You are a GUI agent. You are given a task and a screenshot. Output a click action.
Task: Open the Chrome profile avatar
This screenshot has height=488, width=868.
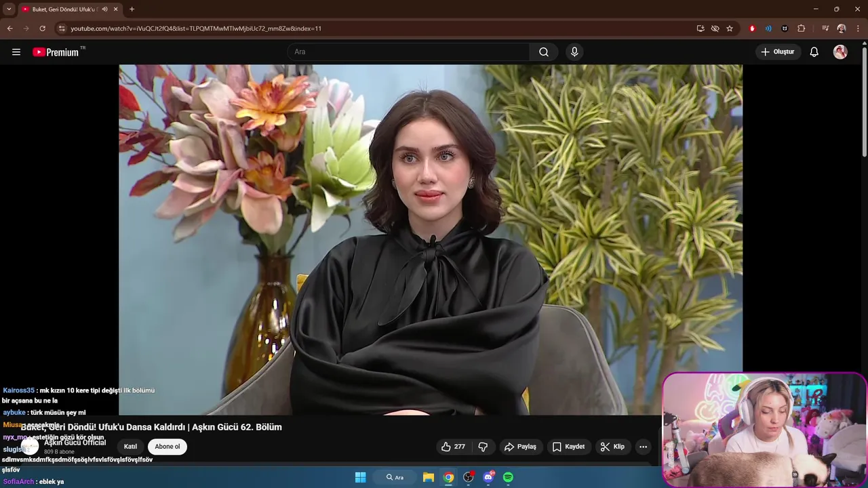coord(842,28)
